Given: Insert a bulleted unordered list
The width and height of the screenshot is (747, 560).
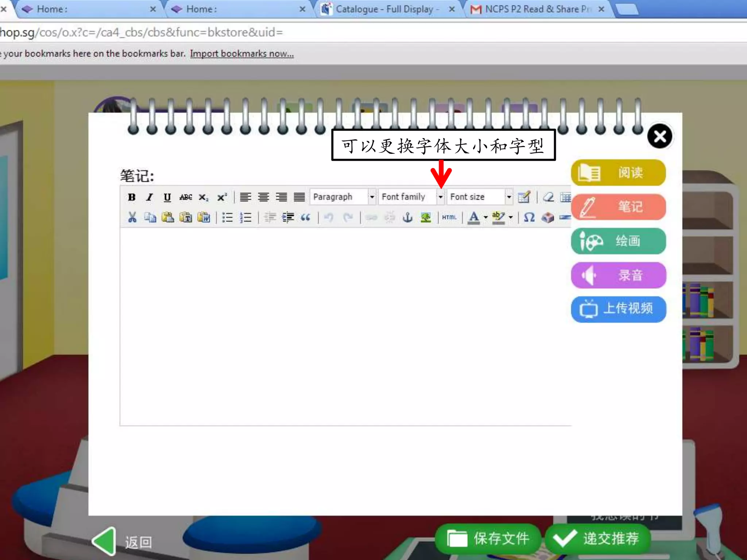Looking at the screenshot, I should click(227, 218).
